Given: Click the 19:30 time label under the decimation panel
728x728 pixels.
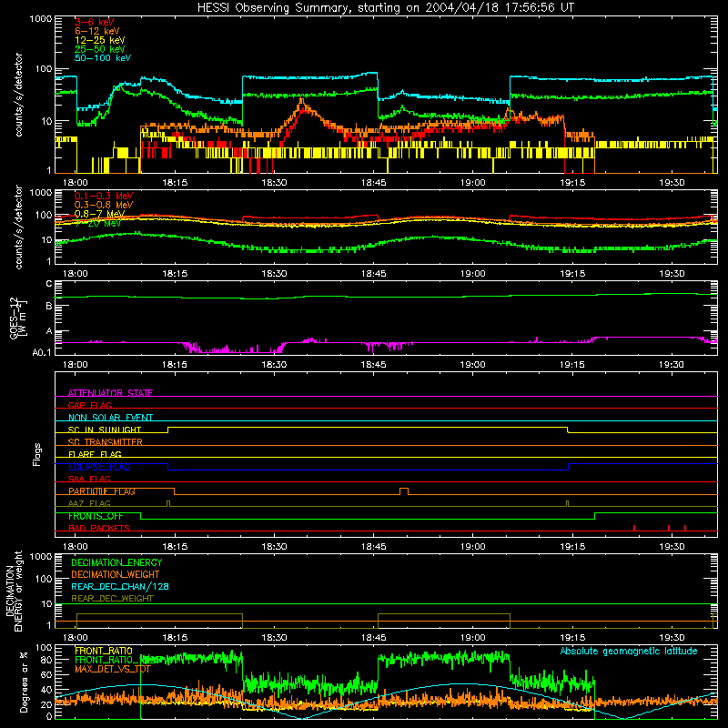Looking at the screenshot, I should coord(672,638).
